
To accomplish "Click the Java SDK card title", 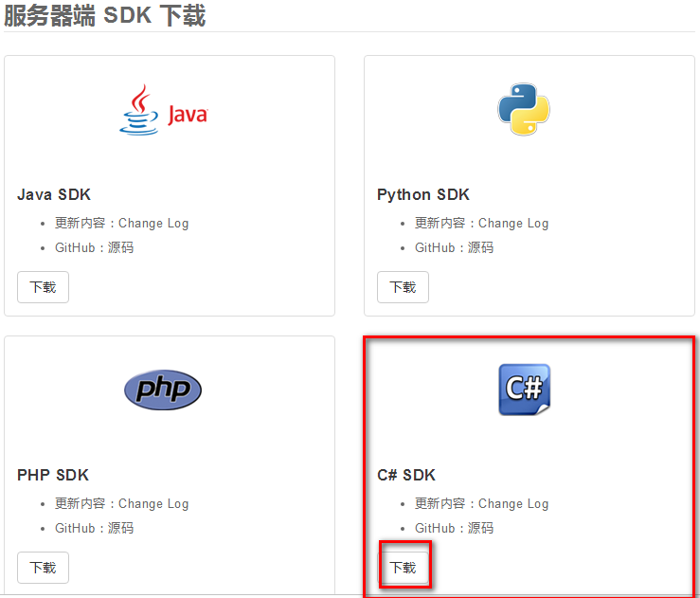I will (54, 194).
